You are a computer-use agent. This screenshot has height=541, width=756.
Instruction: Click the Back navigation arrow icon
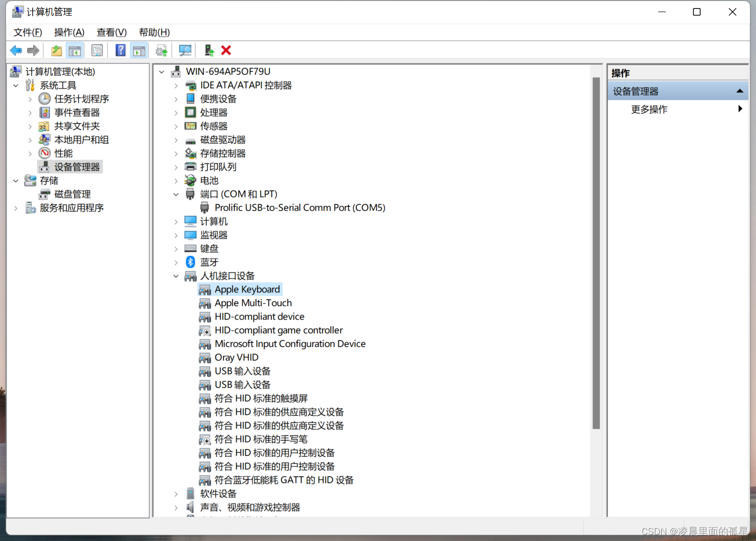[x=15, y=50]
